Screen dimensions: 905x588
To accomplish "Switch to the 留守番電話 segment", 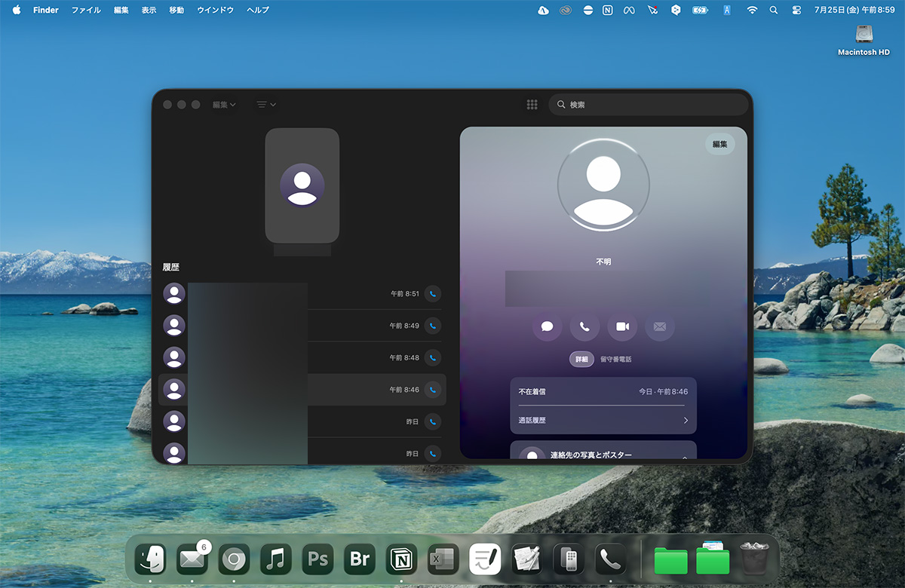I will [x=616, y=360].
